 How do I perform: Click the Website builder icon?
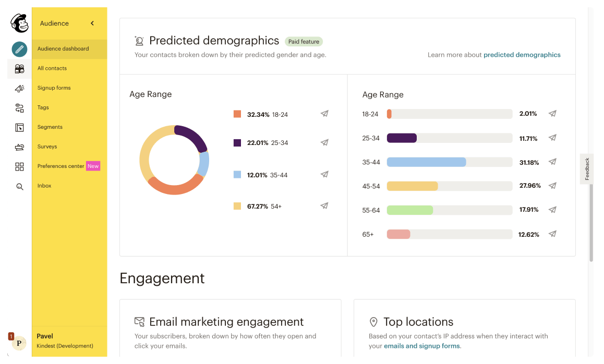[19, 127]
